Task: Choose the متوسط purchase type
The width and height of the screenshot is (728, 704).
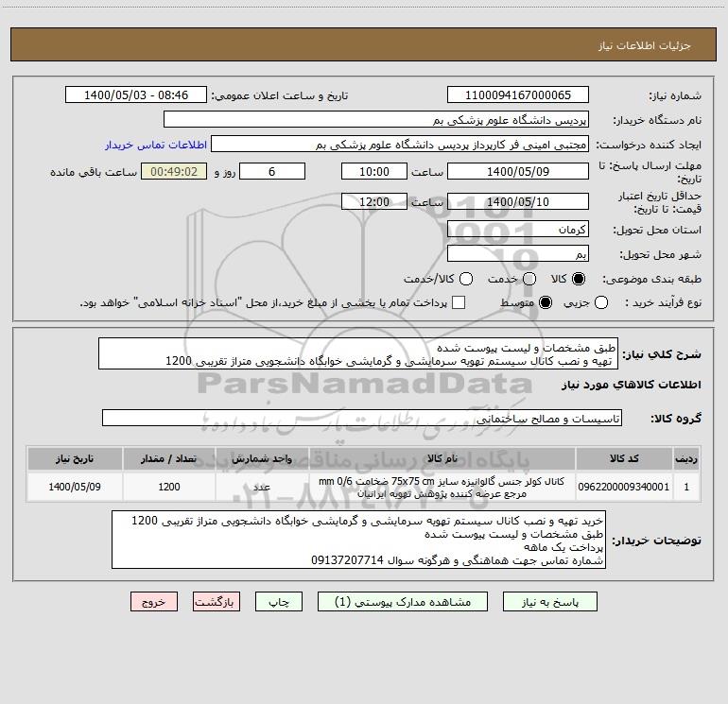Action: pyautogui.click(x=546, y=303)
